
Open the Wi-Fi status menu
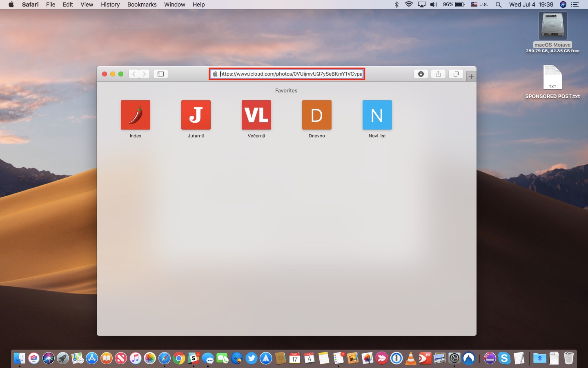pos(409,4)
